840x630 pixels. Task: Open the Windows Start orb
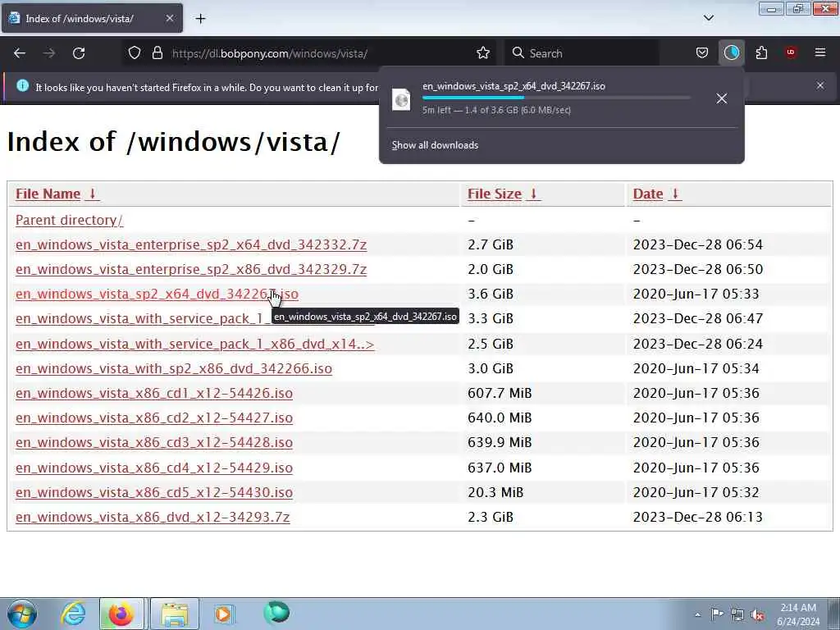tap(22, 614)
